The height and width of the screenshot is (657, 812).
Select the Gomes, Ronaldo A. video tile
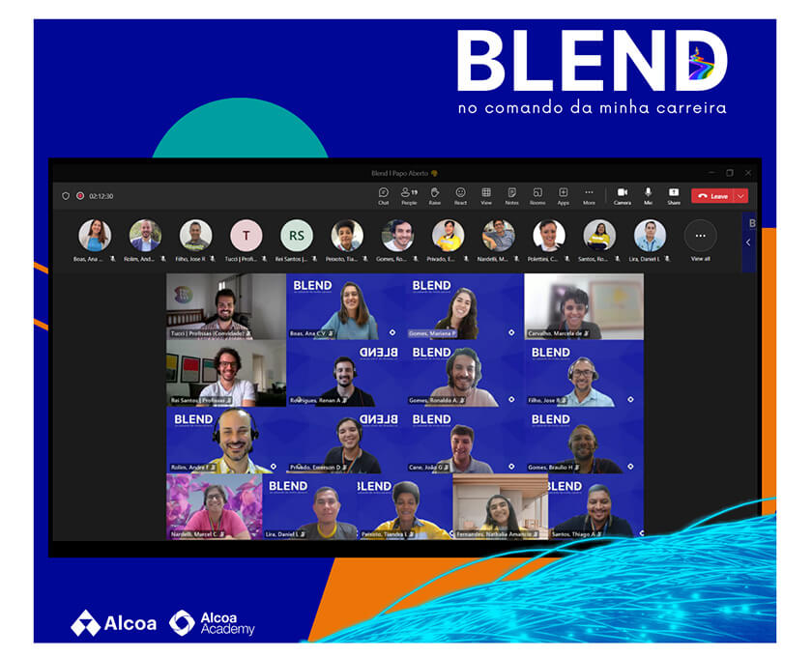coord(465,373)
